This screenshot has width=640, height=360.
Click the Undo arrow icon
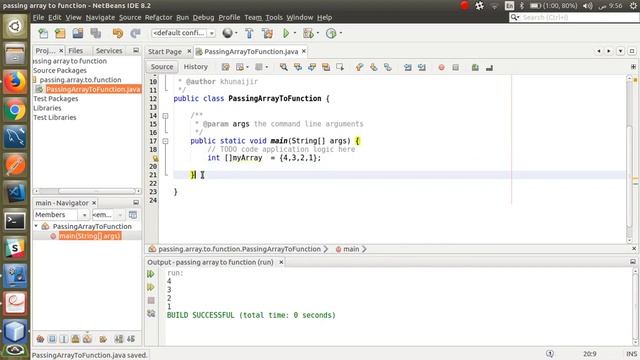(118, 33)
